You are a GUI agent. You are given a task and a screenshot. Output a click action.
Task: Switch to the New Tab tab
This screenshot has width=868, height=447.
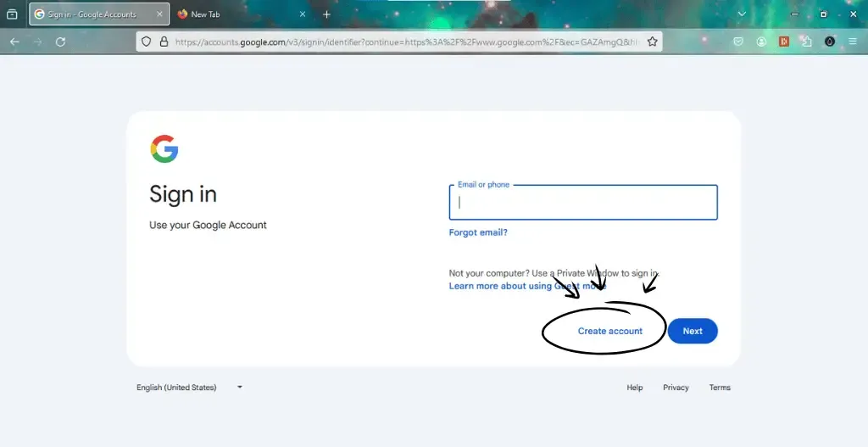pyautogui.click(x=229, y=14)
